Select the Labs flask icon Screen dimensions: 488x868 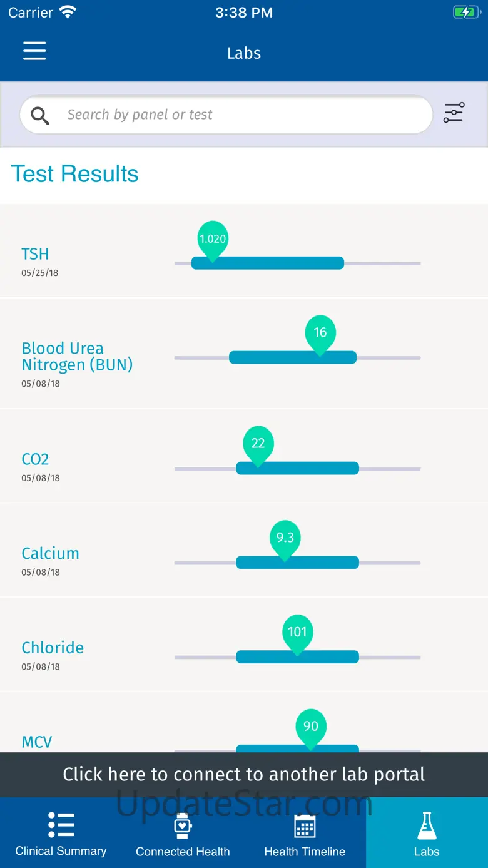(427, 825)
